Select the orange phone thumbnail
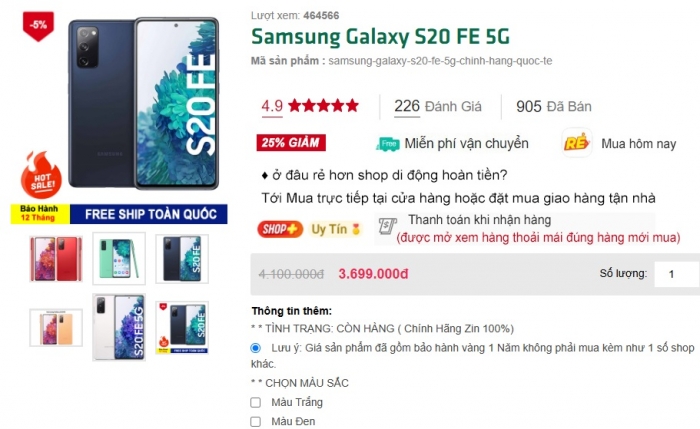The width and height of the screenshot is (700, 429). [56, 328]
